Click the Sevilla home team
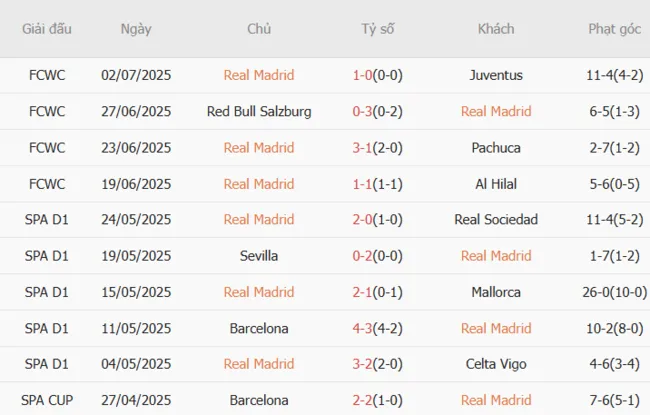The height and width of the screenshot is (415, 650). click(259, 256)
